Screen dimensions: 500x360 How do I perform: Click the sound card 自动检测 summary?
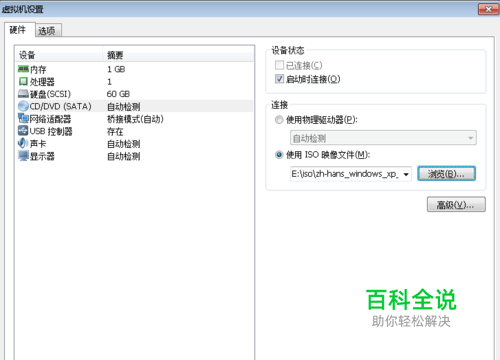pos(123,144)
